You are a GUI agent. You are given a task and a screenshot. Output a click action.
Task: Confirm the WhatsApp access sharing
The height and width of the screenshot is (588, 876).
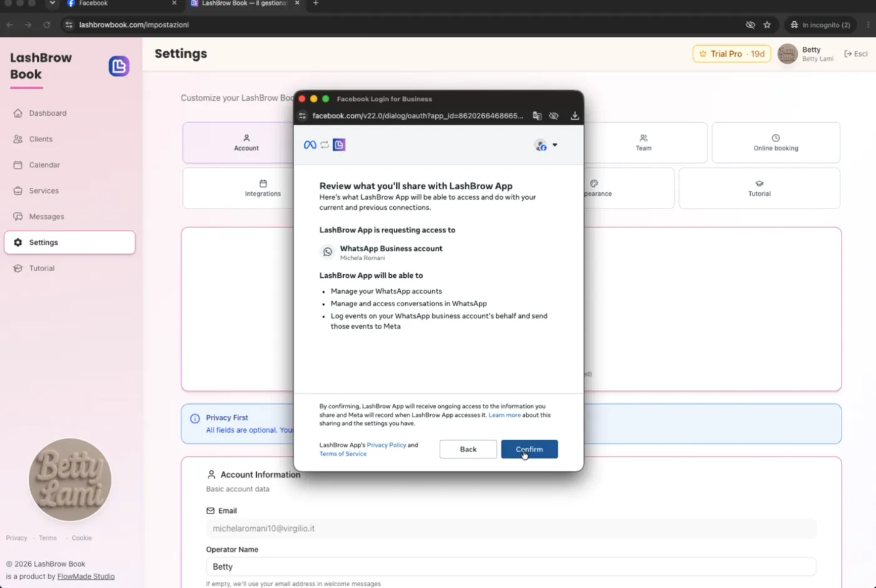coord(529,449)
